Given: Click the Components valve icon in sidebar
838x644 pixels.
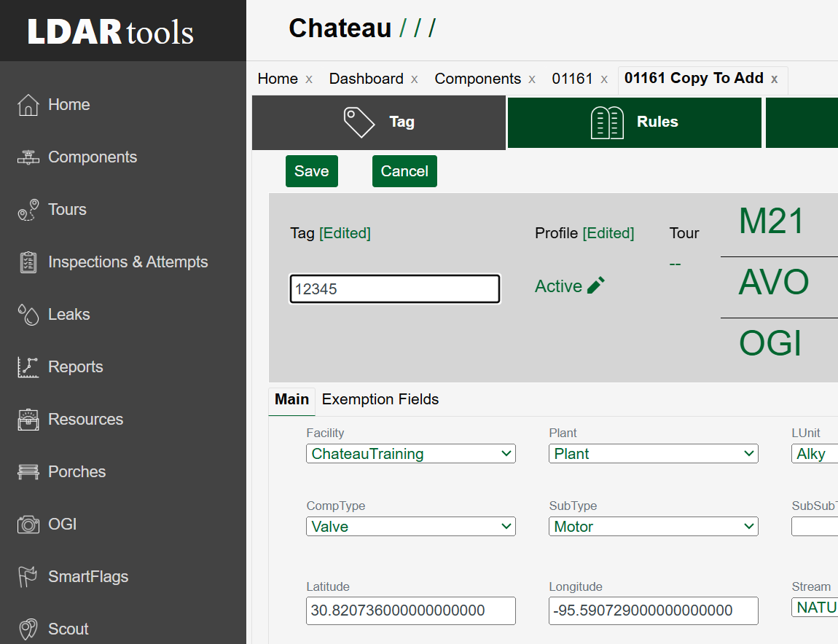Looking at the screenshot, I should click(28, 157).
